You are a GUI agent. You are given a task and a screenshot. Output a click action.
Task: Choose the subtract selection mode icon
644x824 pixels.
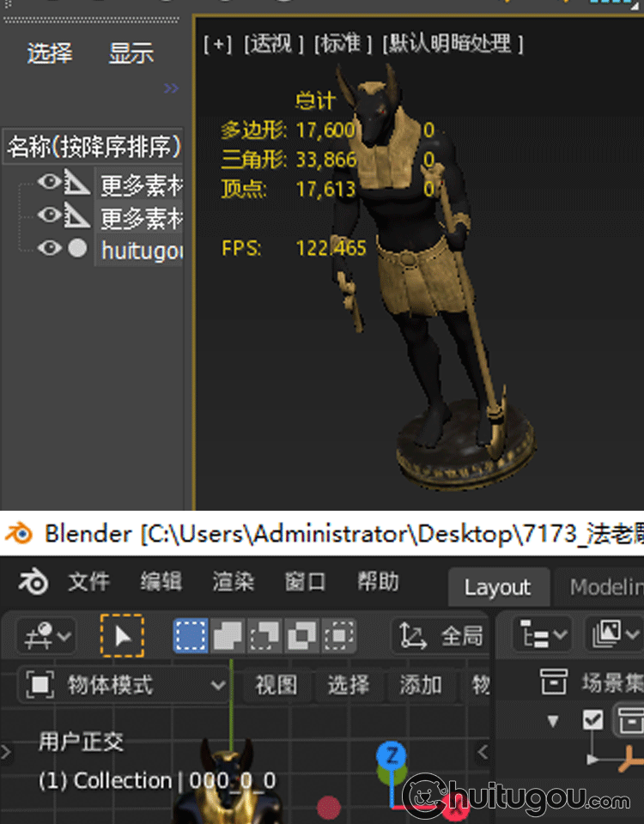click(264, 636)
